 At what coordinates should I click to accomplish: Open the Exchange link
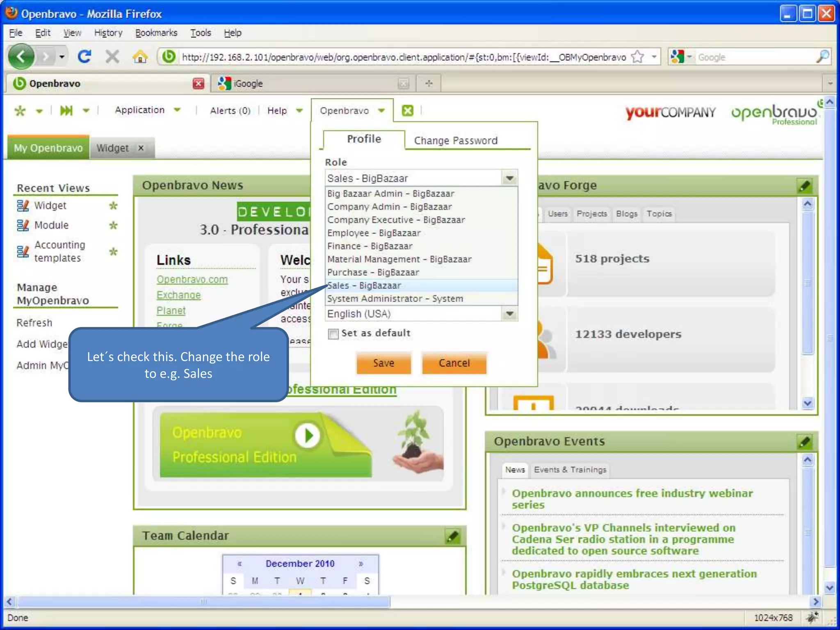coord(178,295)
